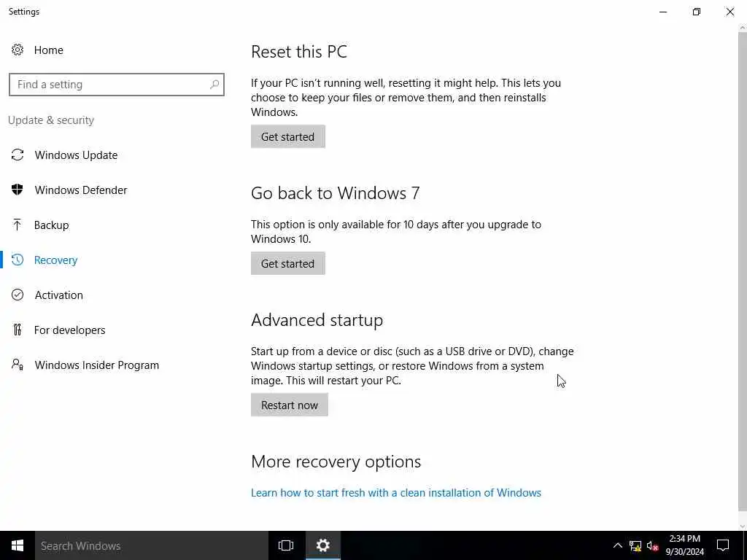Screen dimensions: 747x560
Task: Open the Windows Update settings page
Action: click(76, 155)
